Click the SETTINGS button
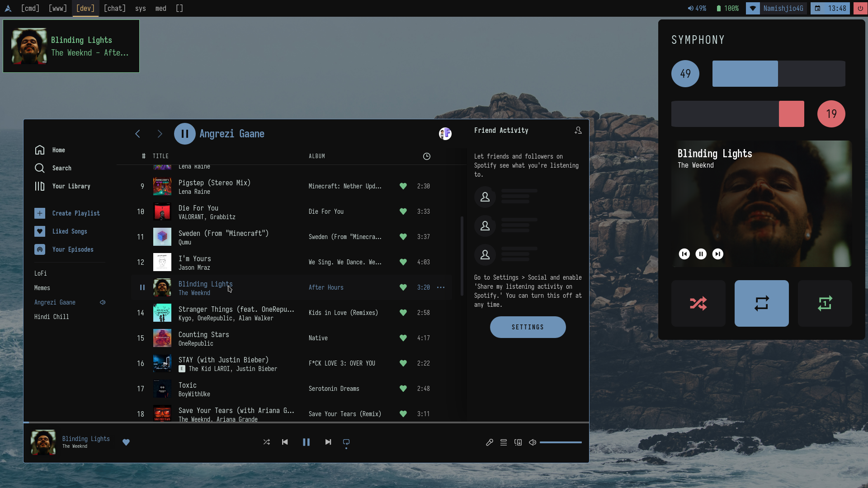Viewport: 868px width, 488px height. point(528,327)
